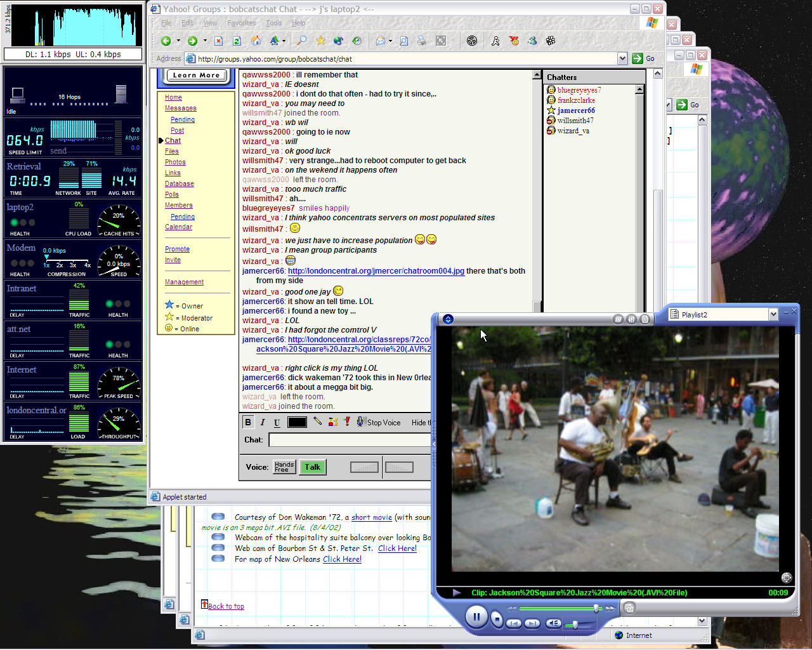Open the text size icon dropdown arrow
This screenshot has width=812, height=650.
284,41
